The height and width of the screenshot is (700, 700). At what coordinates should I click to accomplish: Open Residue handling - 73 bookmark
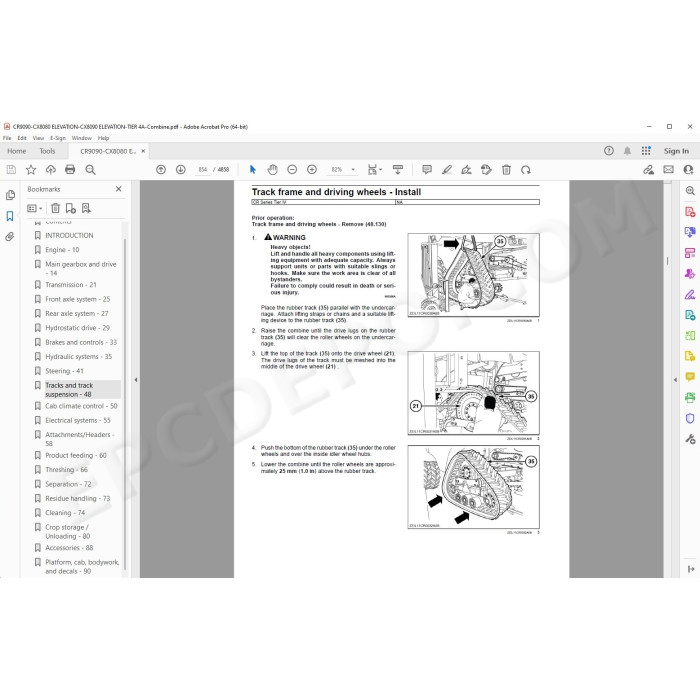[77, 498]
